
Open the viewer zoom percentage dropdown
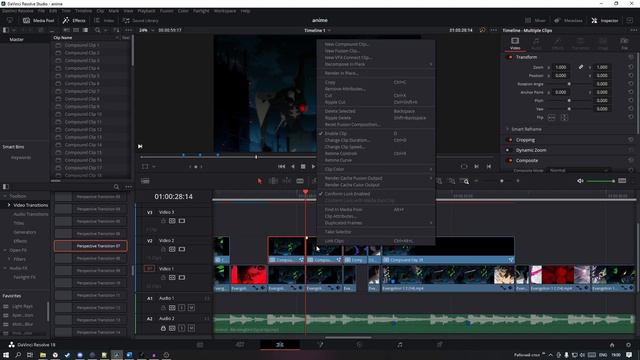147,30
